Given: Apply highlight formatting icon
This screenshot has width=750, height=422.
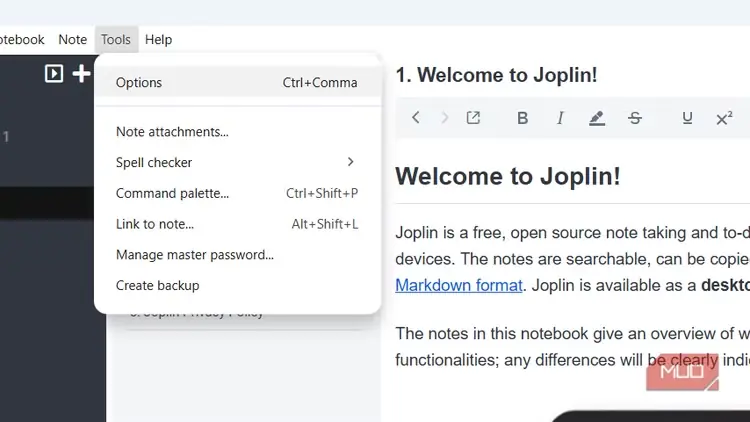Looking at the screenshot, I should click(x=597, y=118).
